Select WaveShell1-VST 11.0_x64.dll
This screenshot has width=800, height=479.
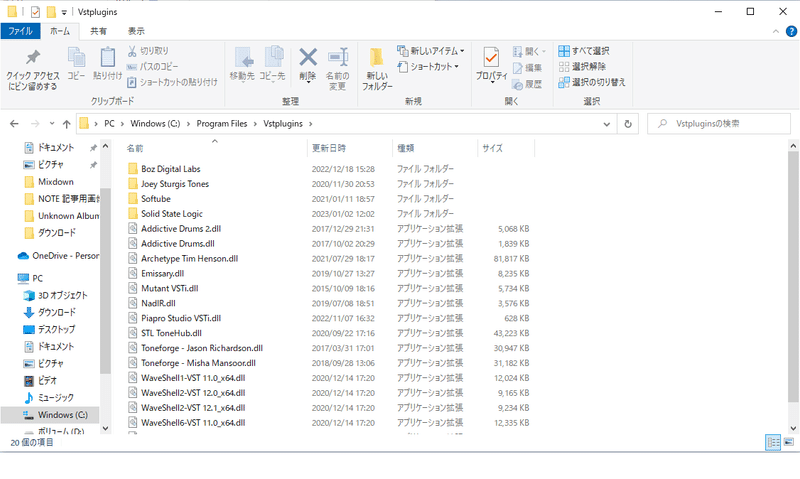pos(193,377)
